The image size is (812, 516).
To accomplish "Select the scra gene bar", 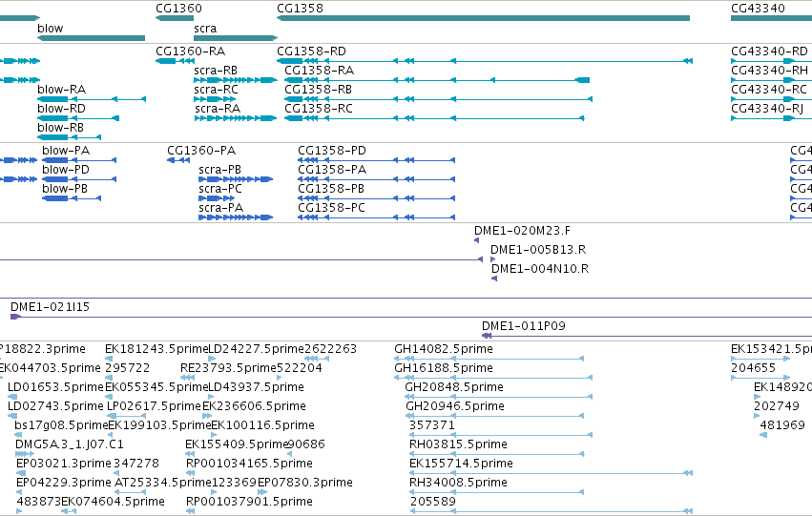I will pos(236,38).
